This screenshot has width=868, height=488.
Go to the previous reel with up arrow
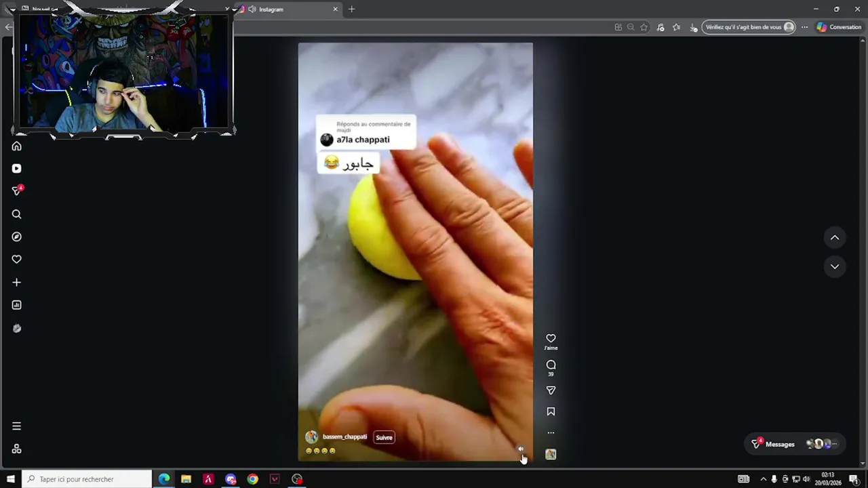(835, 237)
